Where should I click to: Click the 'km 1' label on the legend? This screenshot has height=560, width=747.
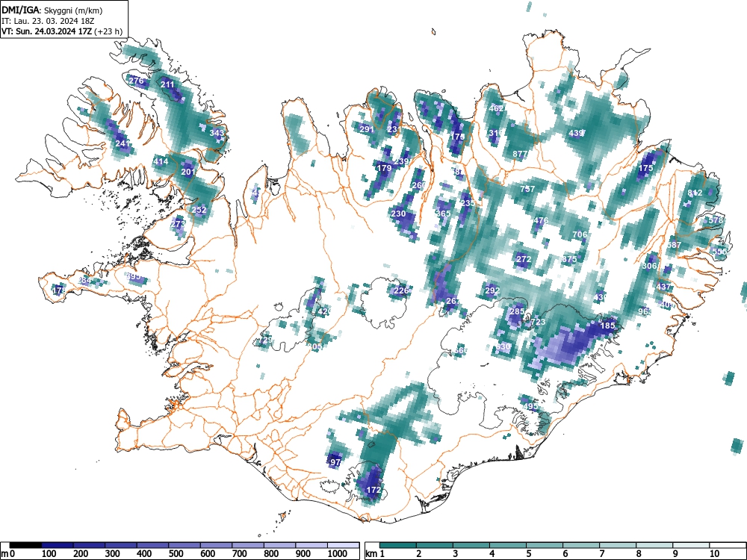tap(375, 554)
